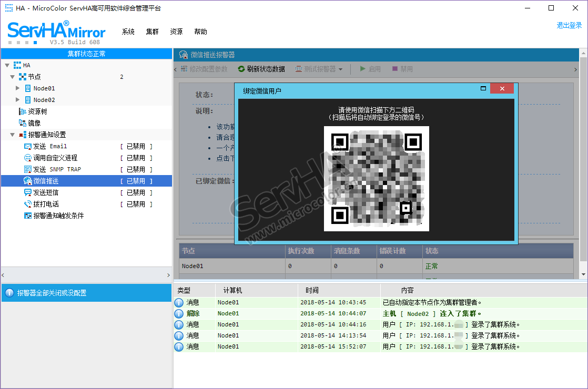Viewport: 588px width, 389px height.
Task: Click the 报警通知触发条件 icon
Action: [28, 216]
